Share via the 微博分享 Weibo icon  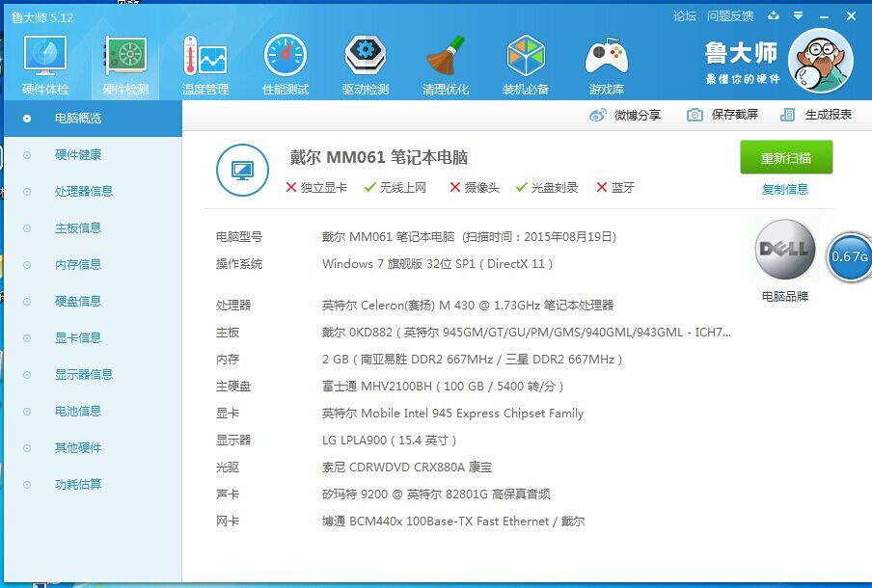[625, 115]
